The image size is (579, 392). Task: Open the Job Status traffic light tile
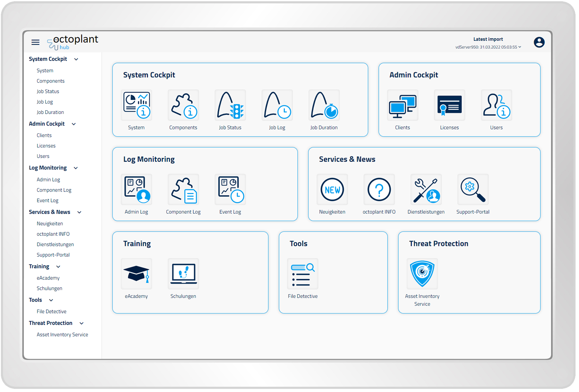(x=230, y=105)
